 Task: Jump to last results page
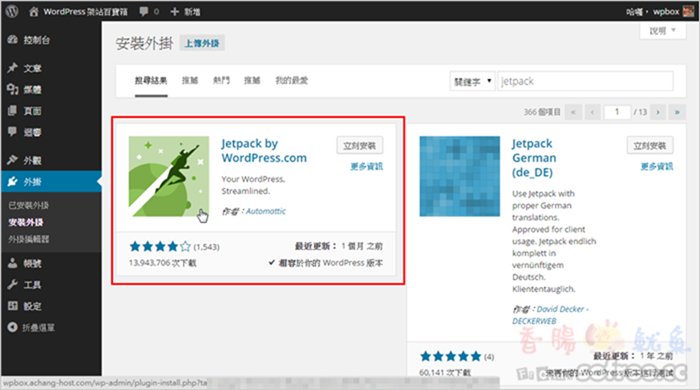point(677,112)
